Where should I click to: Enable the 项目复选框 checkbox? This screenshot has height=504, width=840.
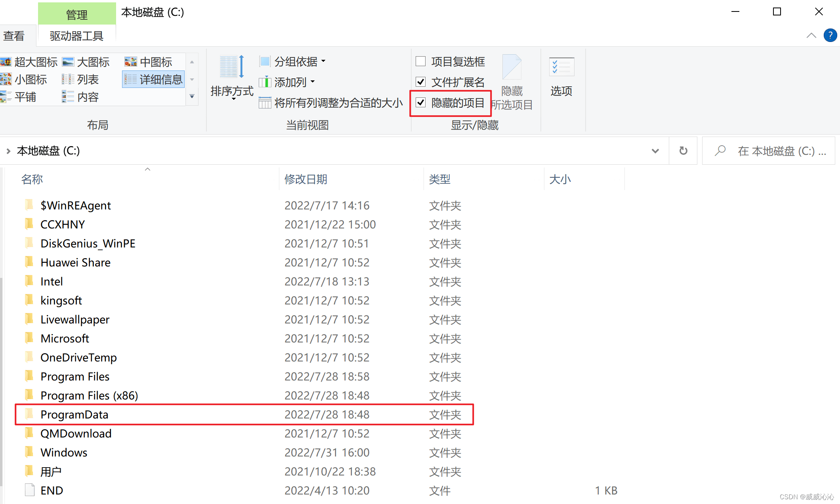(x=420, y=61)
